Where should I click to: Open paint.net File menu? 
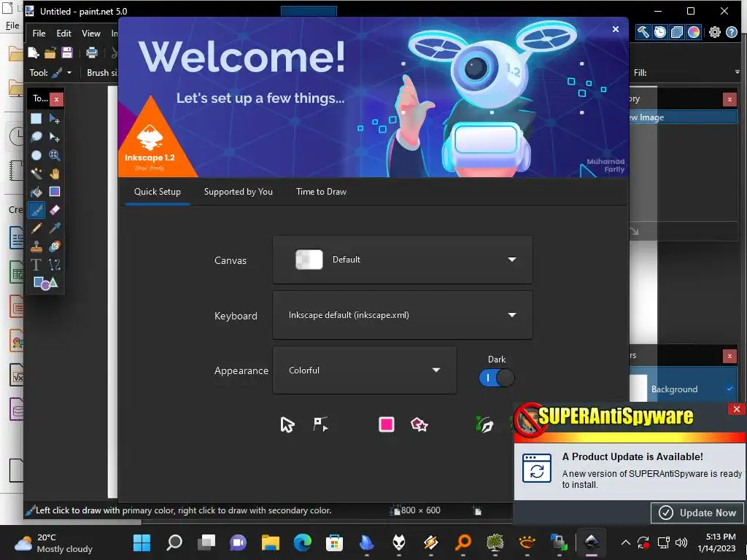coord(39,34)
